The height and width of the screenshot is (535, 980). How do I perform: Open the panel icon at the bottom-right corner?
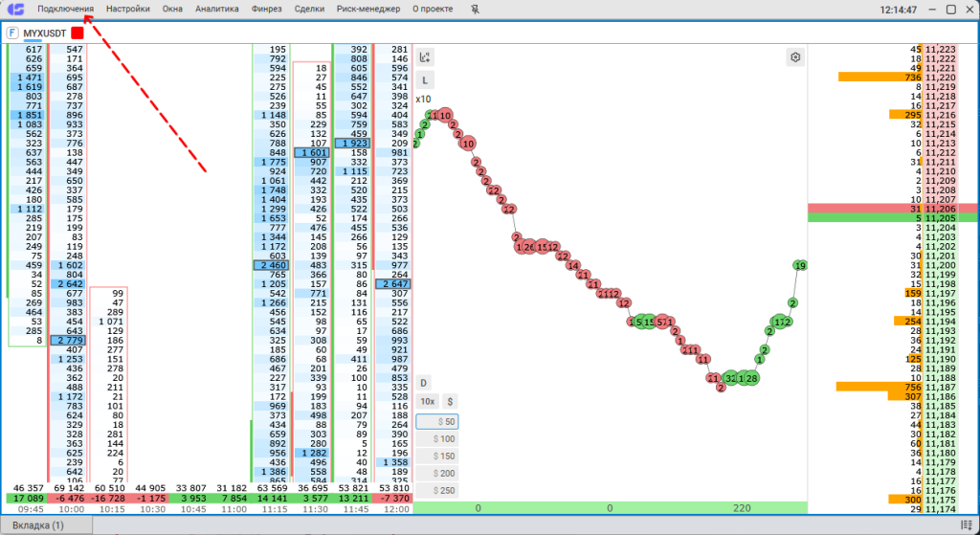[x=965, y=525]
